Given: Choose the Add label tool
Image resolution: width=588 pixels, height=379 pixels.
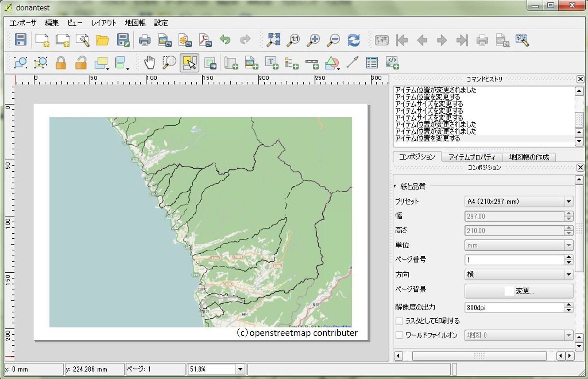Looking at the screenshot, I should pyautogui.click(x=272, y=63).
